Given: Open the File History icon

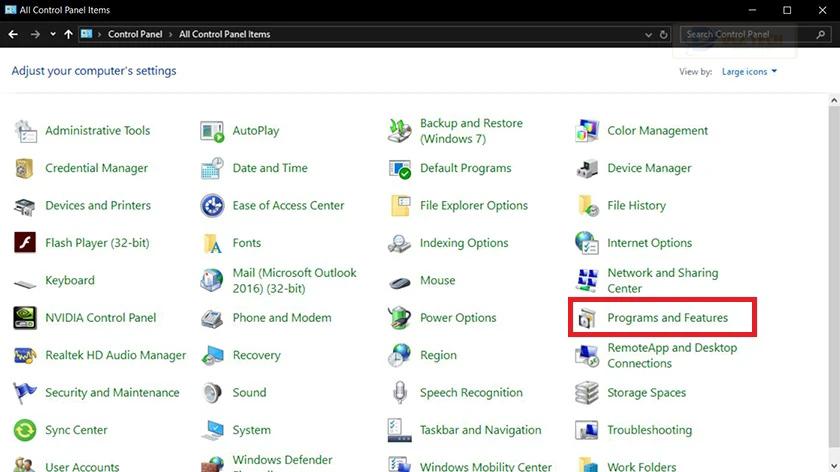Looking at the screenshot, I should (587, 206).
